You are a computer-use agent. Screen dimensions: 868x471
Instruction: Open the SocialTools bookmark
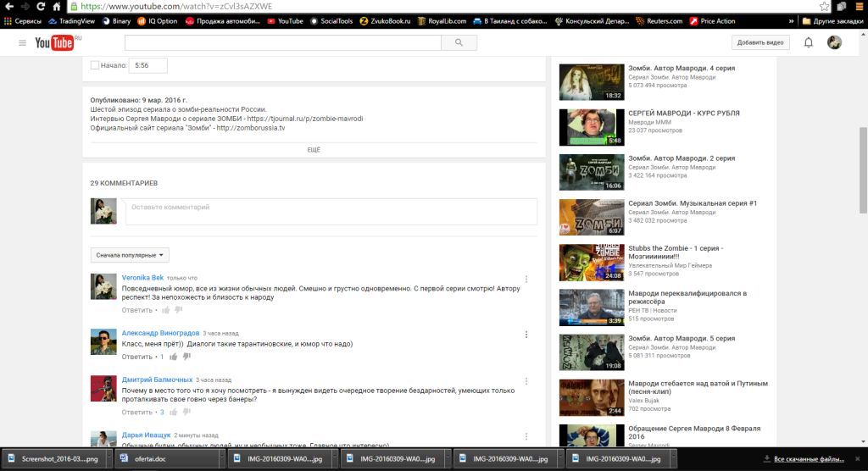(331, 21)
